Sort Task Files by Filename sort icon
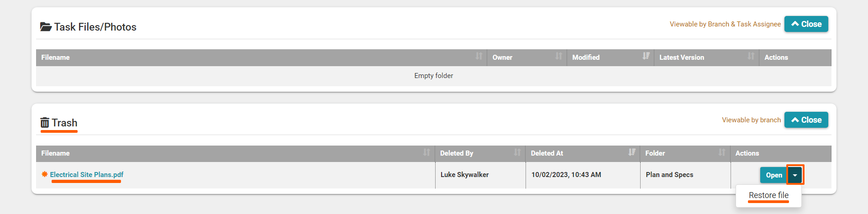This screenshot has width=868, height=214. [479, 56]
